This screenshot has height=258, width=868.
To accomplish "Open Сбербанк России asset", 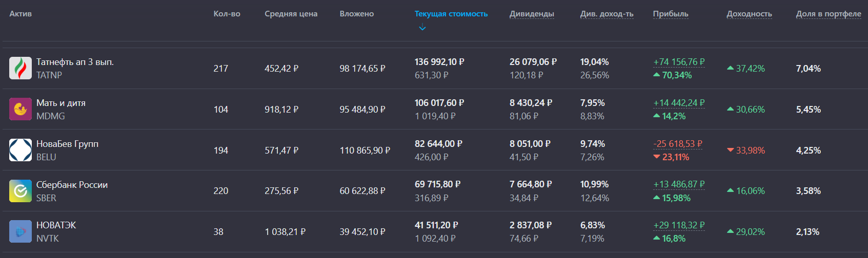I will point(72,185).
